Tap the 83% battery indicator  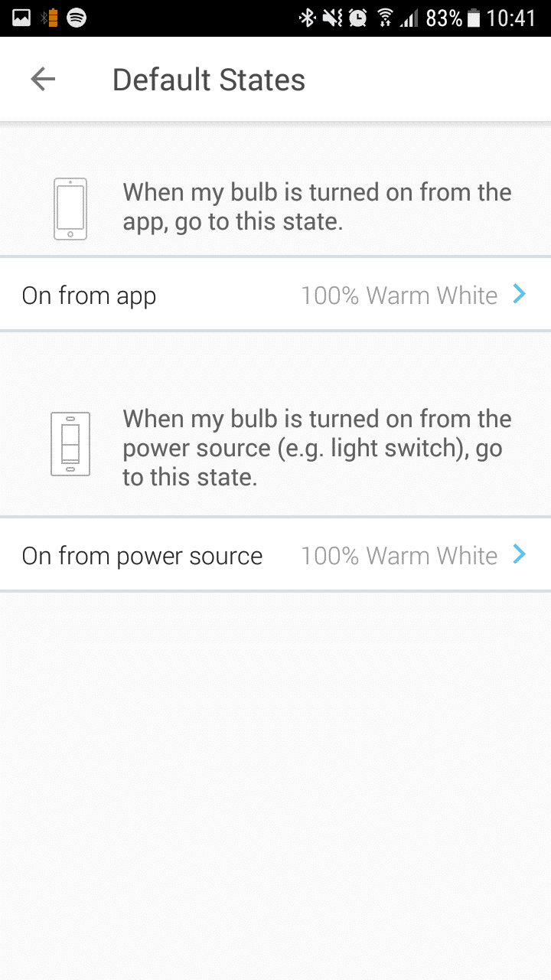453,18
